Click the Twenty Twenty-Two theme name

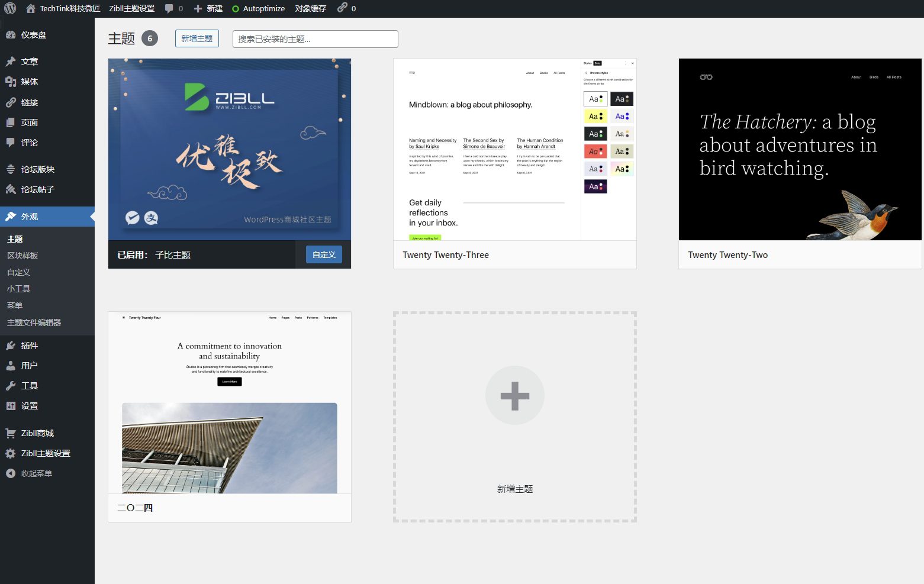[727, 255]
